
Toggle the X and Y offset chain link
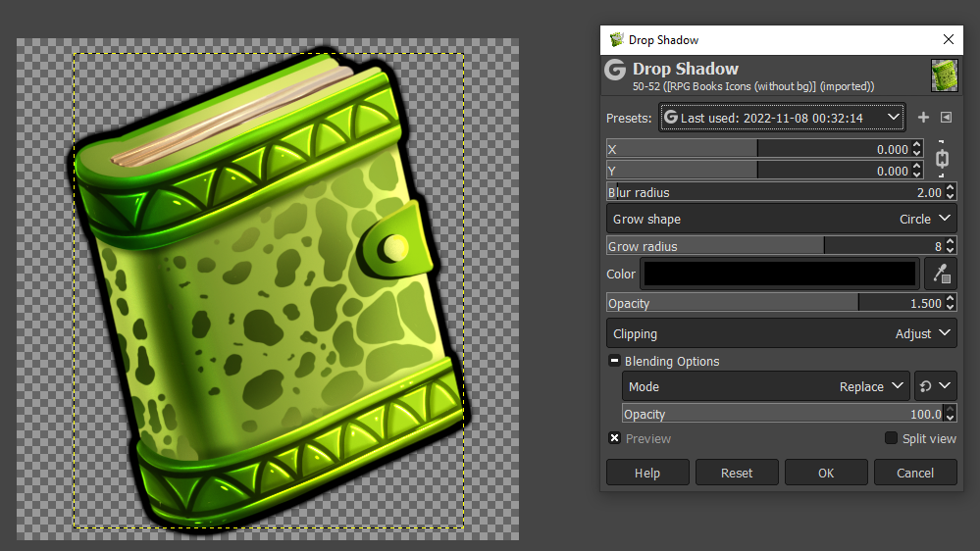[942, 159]
